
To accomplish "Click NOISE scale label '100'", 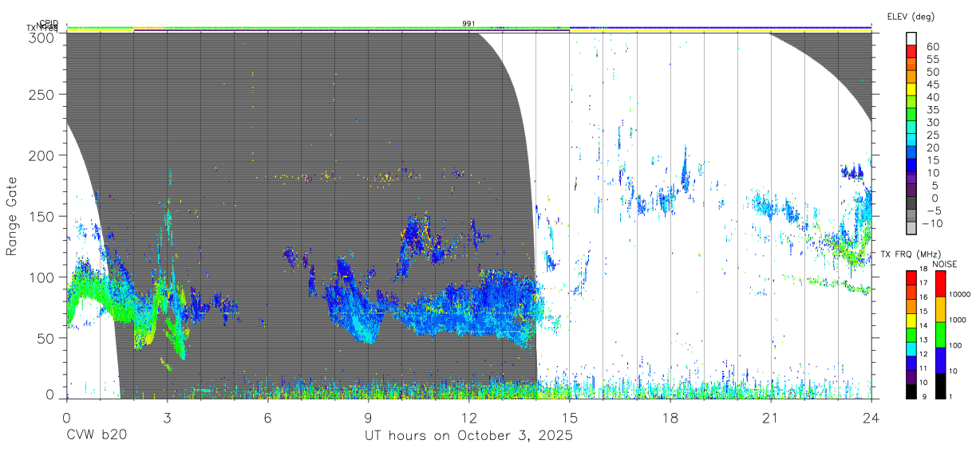I will 954,345.
